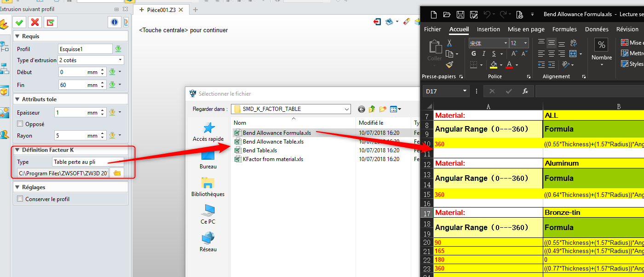Sort files by the Nom column header
This screenshot has width=644, height=277.
click(x=293, y=123)
